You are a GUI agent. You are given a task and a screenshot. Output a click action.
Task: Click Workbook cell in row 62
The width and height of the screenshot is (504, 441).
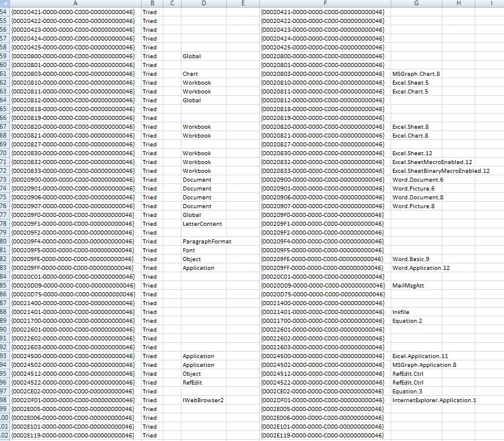coord(204,83)
